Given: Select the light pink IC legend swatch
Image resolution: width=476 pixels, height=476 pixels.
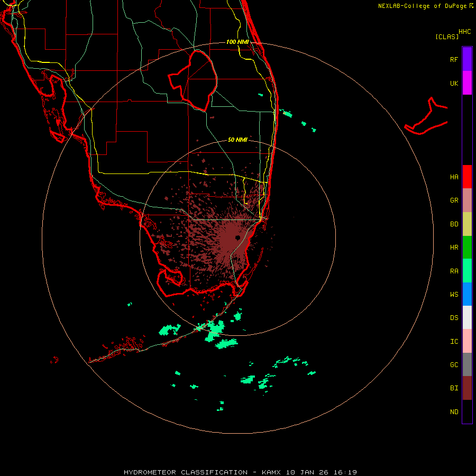Looking at the screenshot, I should point(467,341).
